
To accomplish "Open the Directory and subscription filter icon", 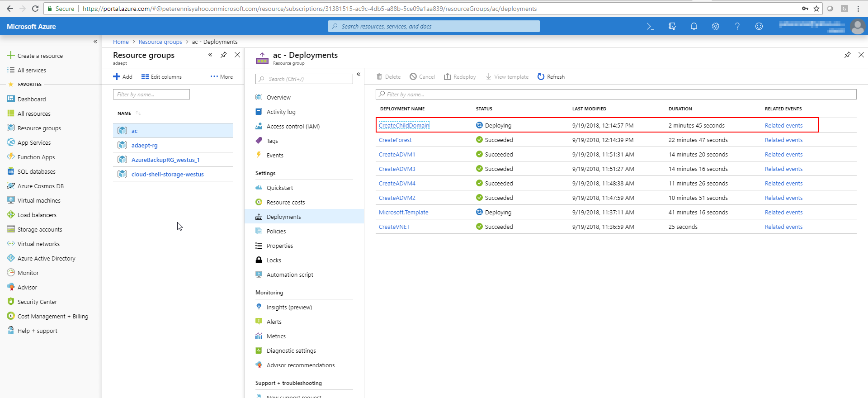I will pos(672,26).
